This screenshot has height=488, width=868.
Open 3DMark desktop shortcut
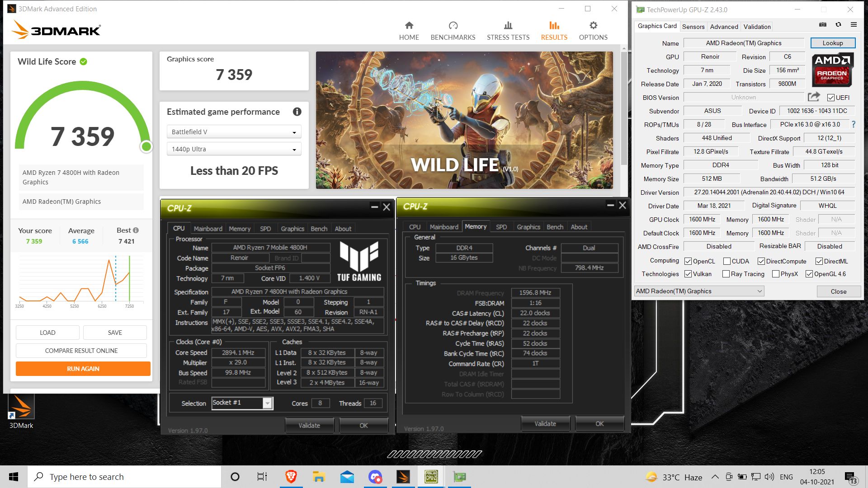click(x=21, y=411)
